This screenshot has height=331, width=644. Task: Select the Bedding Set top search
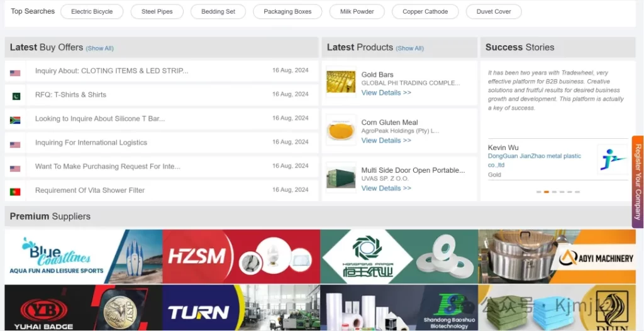coord(218,11)
